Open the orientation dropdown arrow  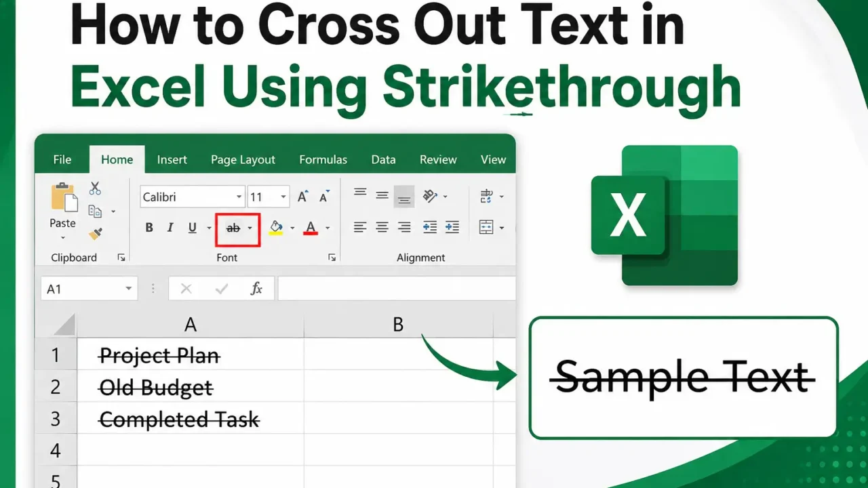point(445,197)
